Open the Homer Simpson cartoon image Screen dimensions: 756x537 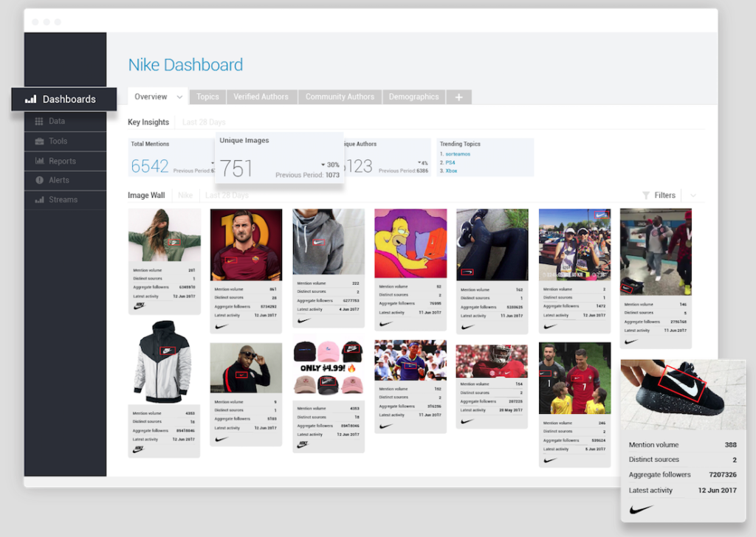coord(410,243)
